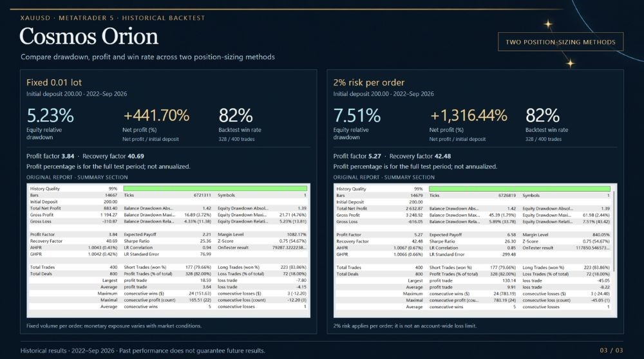
Task: Click Margin Level value 1082.17%
Action: pos(295,235)
